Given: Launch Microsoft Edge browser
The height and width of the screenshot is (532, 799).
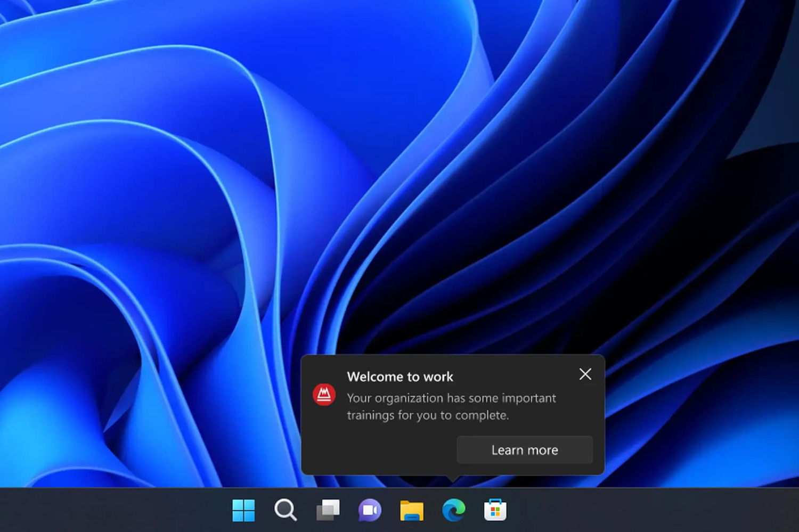Looking at the screenshot, I should coord(453,510).
